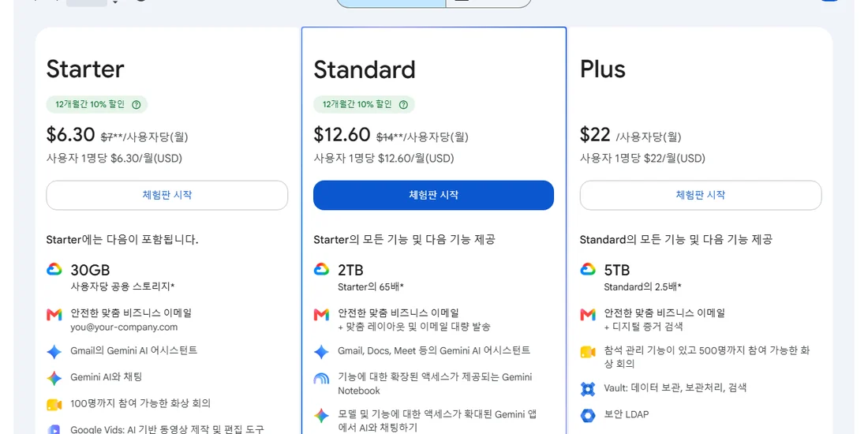The height and width of the screenshot is (434, 868).
Task: Click 사용자 1명당 $6.30/월(USD) text
Action: click(114, 159)
